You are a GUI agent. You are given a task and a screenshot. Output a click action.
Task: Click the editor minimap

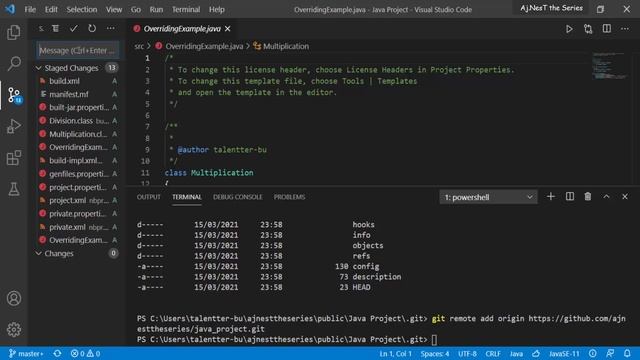click(x=610, y=66)
